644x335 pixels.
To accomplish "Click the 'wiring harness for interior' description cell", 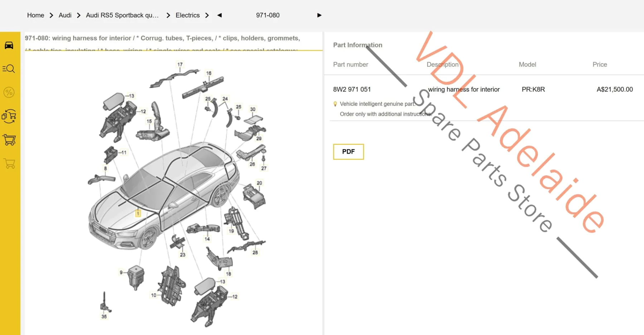I will point(464,89).
